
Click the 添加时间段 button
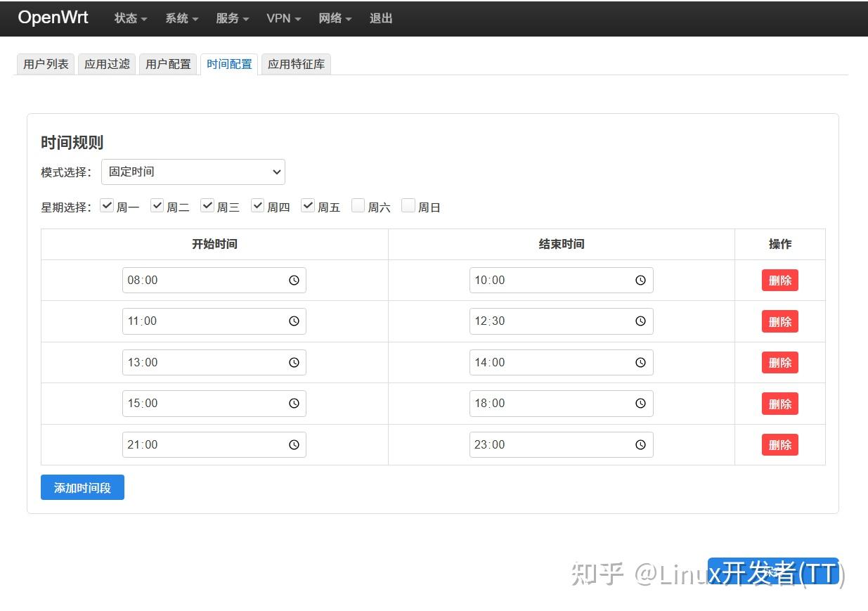(x=82, y=487)
